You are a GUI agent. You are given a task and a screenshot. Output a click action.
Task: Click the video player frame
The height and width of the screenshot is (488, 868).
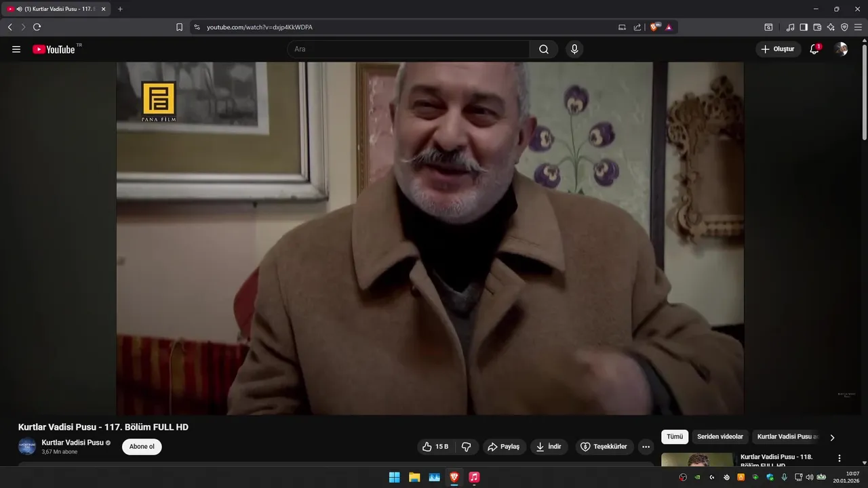pos(430,239)
